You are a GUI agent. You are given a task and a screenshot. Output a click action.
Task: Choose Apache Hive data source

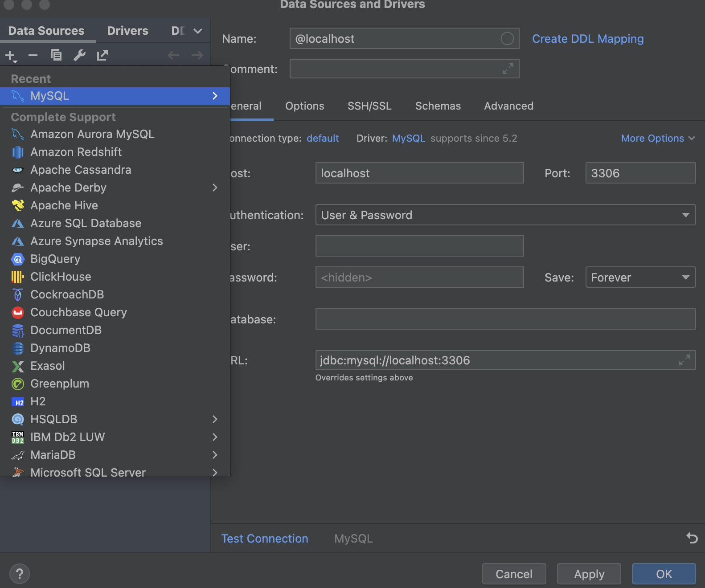pyautogui.click(x=115, y=205)
